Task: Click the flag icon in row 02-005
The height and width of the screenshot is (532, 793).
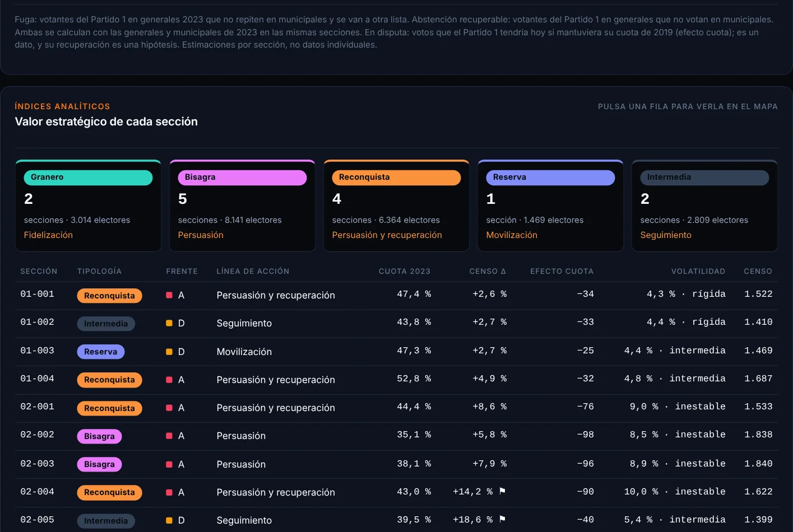Action: tap(502, 519)
